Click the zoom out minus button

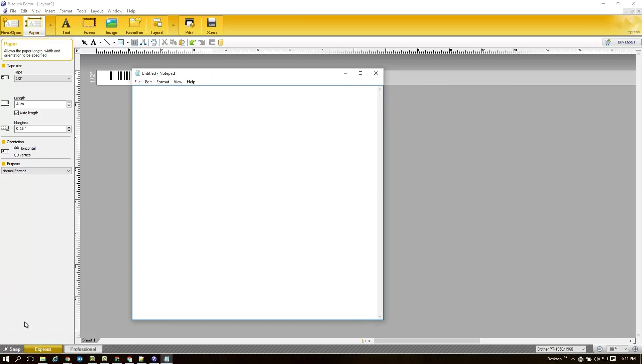600,349
